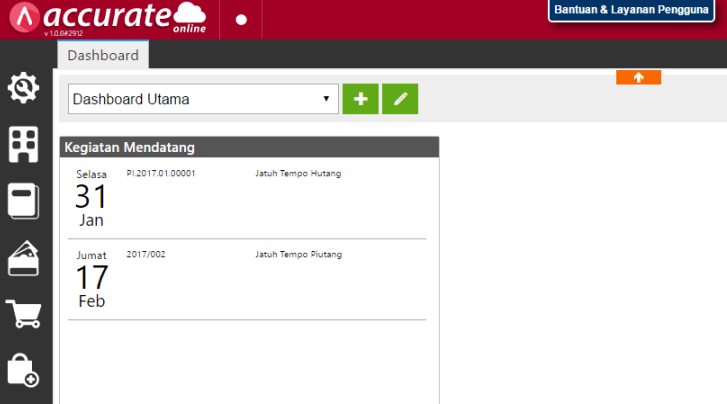727x404 pixels.
Task: Switch to the Dashboard tab
Action: point(103,55)
